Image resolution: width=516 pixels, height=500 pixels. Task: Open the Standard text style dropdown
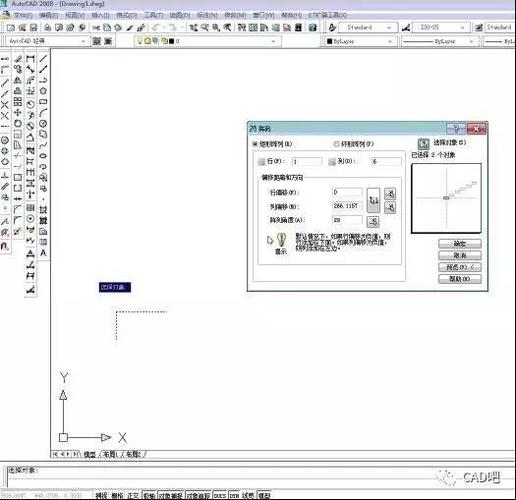[x=368, y=27]
